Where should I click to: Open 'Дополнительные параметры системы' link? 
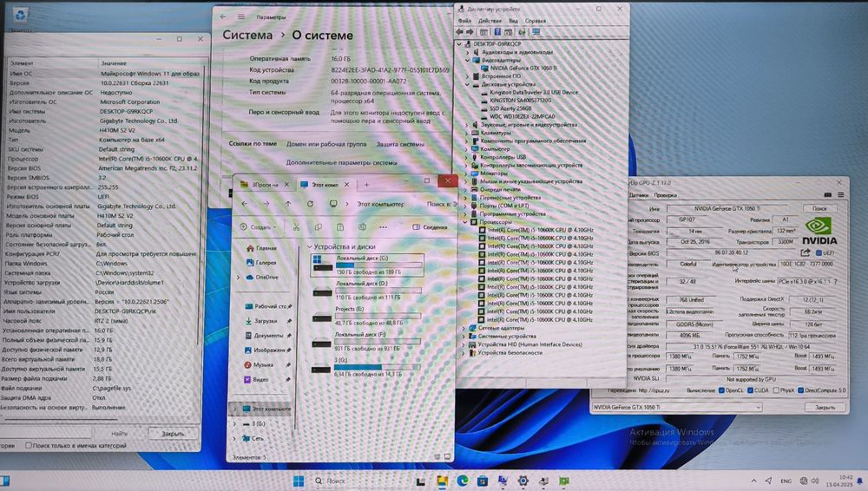tap(341, 163)
